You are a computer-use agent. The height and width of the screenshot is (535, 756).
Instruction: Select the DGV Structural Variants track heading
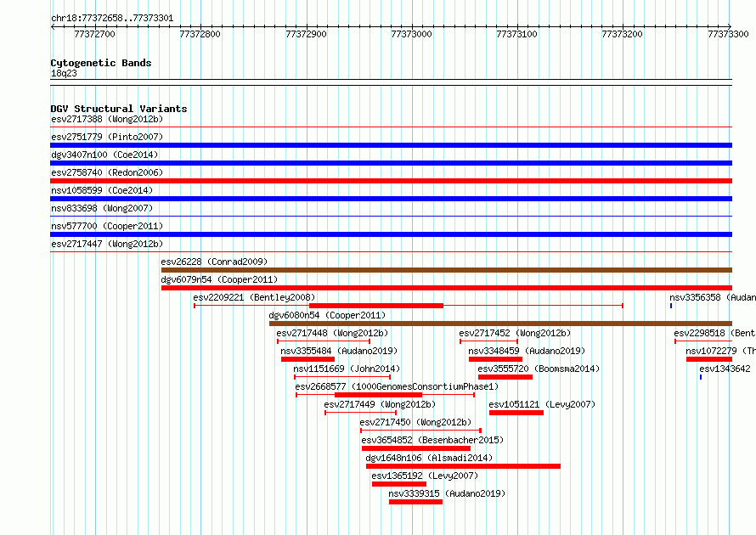pos(119,109)
